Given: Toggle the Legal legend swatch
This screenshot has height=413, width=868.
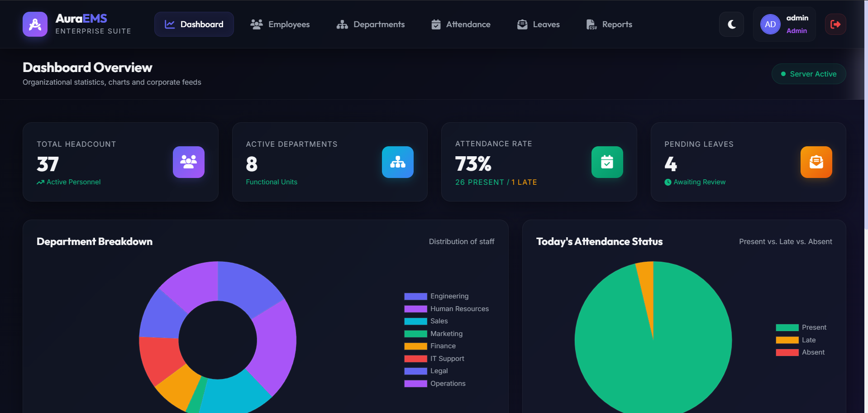Looking at the screenshot, I should pos(415,371).
